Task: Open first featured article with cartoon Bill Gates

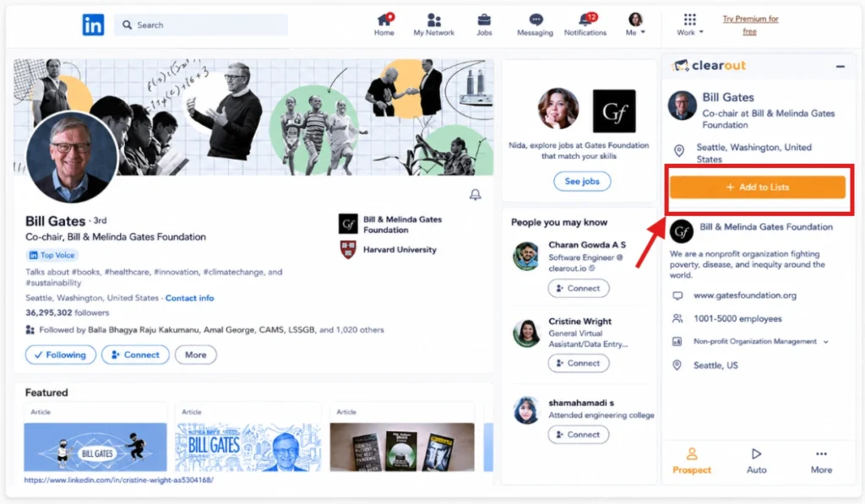Action: tap(95, 447)
